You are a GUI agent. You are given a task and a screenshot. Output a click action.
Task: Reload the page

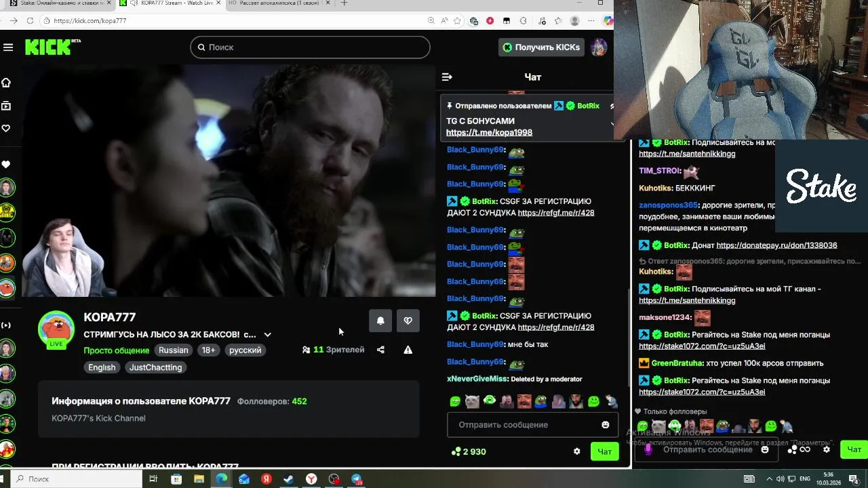click(30, 20)
